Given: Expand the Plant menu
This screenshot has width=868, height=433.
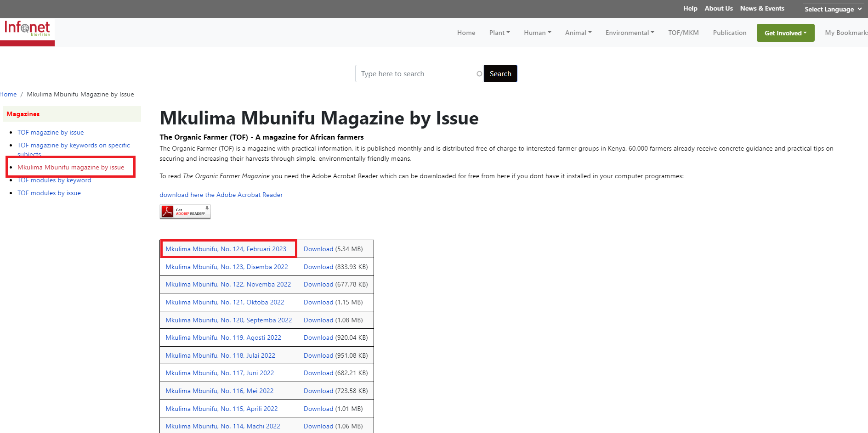Looking at the screenshot, I should click(x=499, y=33).
